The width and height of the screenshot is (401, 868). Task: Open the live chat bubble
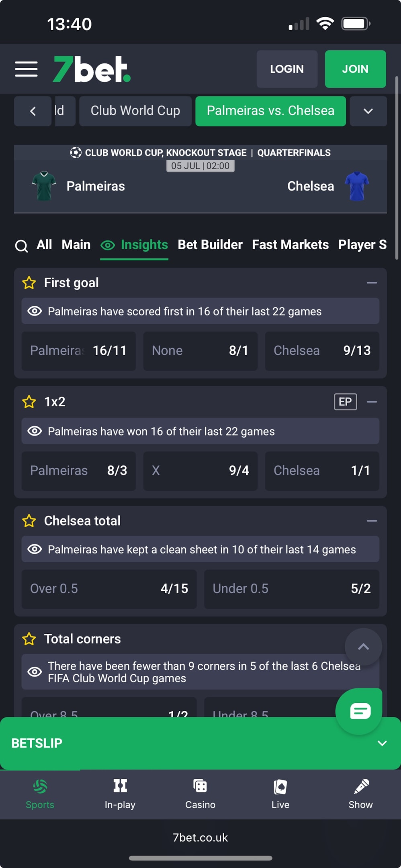point(360,711)
